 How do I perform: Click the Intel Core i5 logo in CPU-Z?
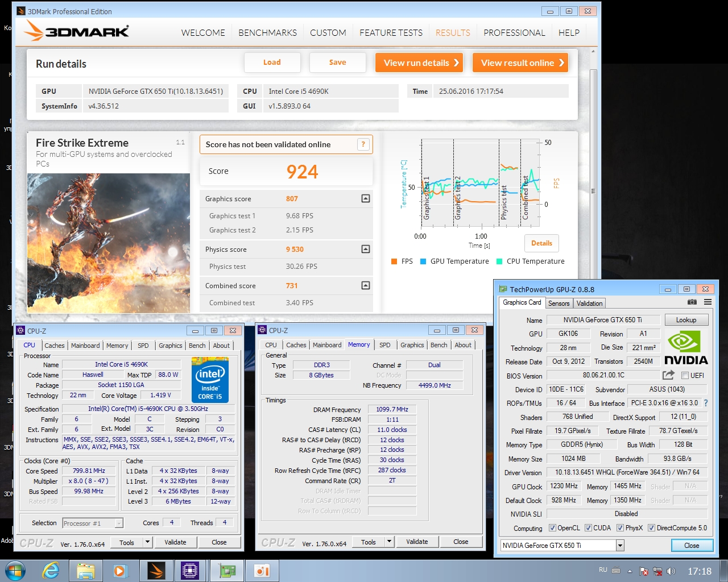[x=210, y=380]
